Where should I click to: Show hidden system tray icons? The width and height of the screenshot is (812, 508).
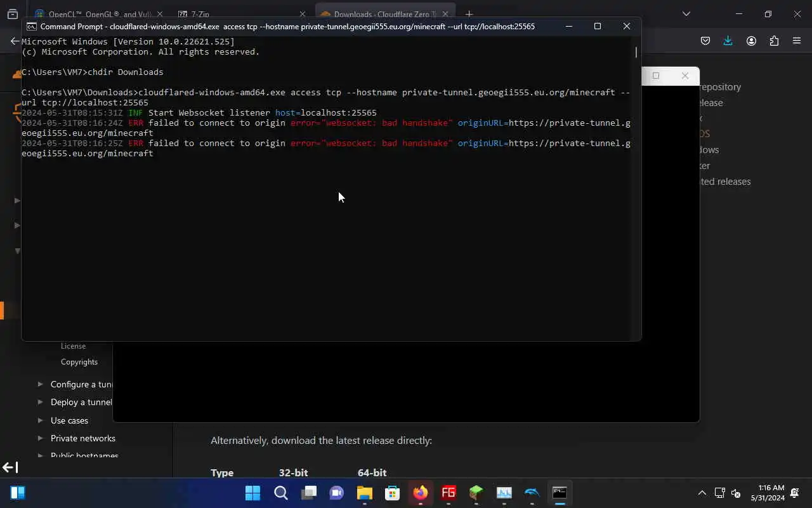tap(702, 493)
